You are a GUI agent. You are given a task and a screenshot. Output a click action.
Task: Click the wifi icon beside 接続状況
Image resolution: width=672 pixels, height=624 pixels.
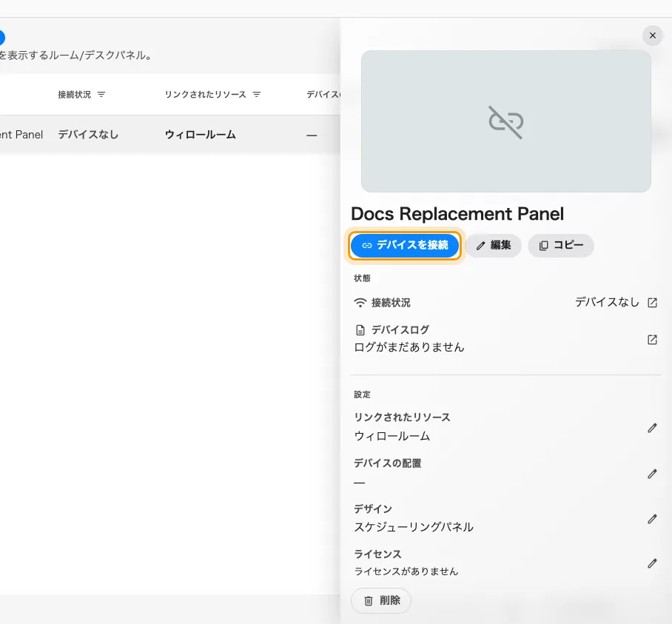tap(360, 303)
